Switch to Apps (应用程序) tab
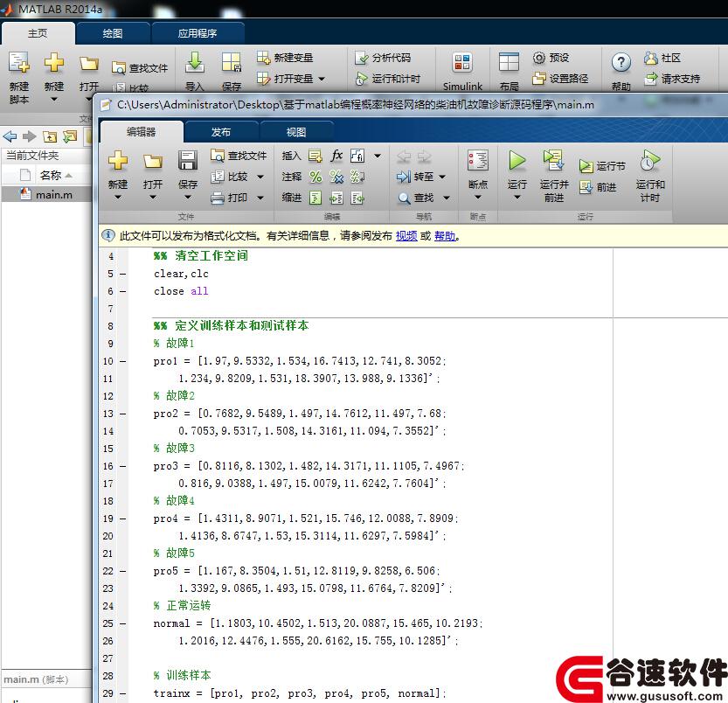The height and width of the screenshot is (703, 728). click(198, 33)
